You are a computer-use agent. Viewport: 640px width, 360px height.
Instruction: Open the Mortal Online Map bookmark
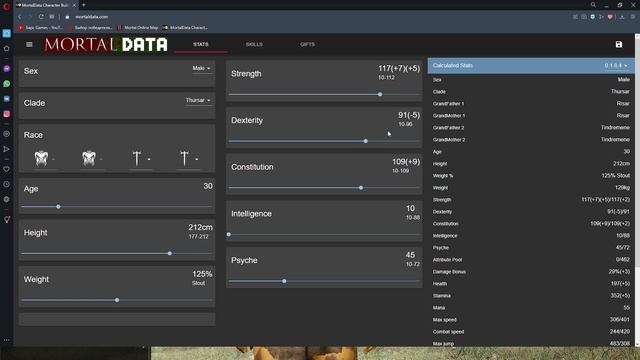click(x=138, y=28)
